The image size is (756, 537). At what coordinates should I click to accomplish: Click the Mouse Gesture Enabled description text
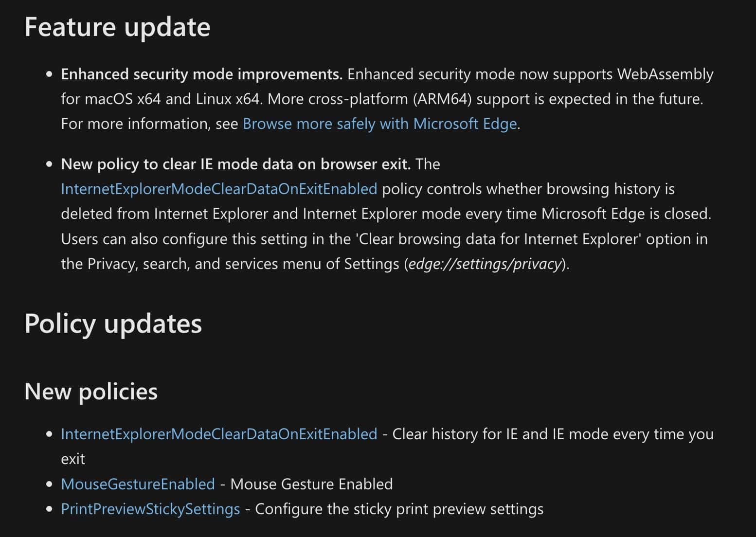pos(311,484)
